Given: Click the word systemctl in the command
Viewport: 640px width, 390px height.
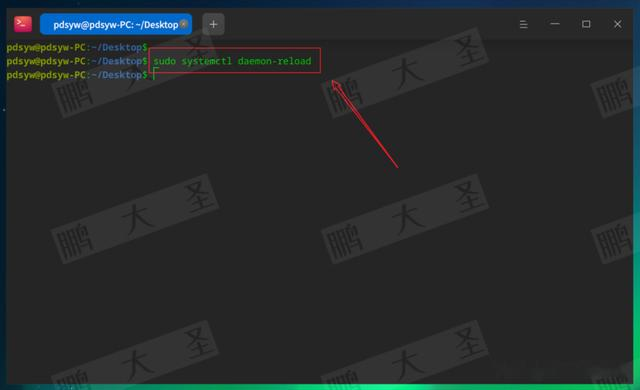Looking at the screenshot, I should [x=207, y=61].
